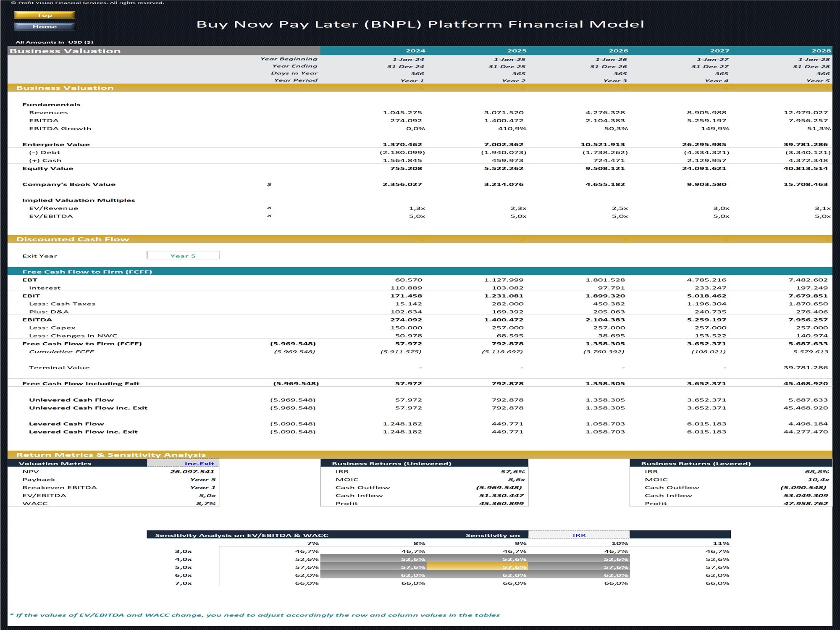The height and width of the screenshot is (630, 840).
Task: Select the initial FCFF outflow (5.969.548)
Action: click(x=293, y=343)
